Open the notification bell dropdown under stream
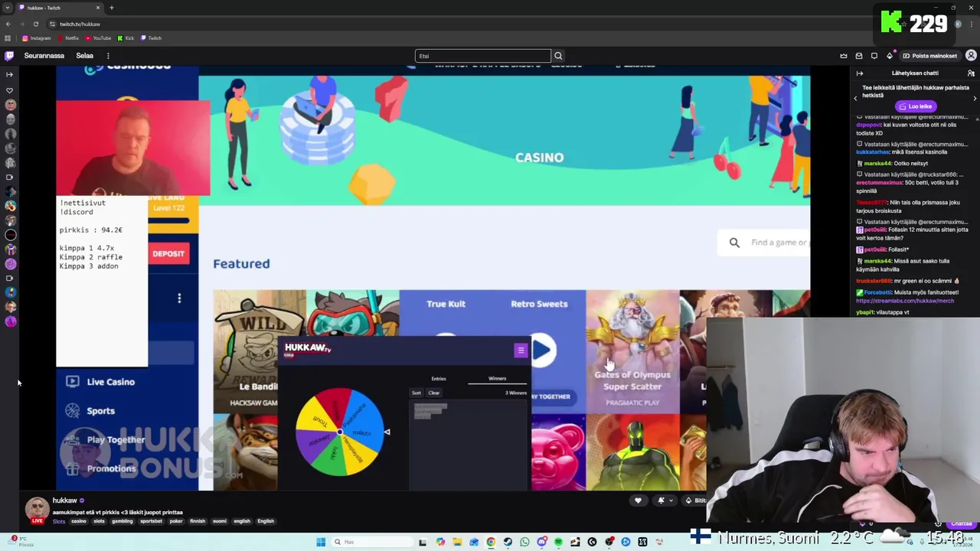The image size is (980, 551). coord(665,500)
